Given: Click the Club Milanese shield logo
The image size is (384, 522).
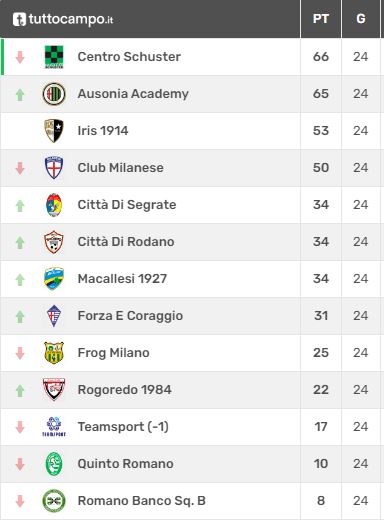Looking at the screenshot, I should tap(54, 168).
